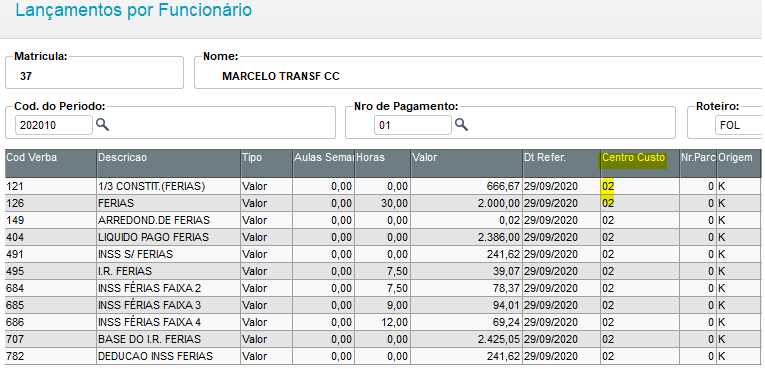The image size is (765, 369).
Task: Sort by the Cod Verba column header
Action: (51, 164)
